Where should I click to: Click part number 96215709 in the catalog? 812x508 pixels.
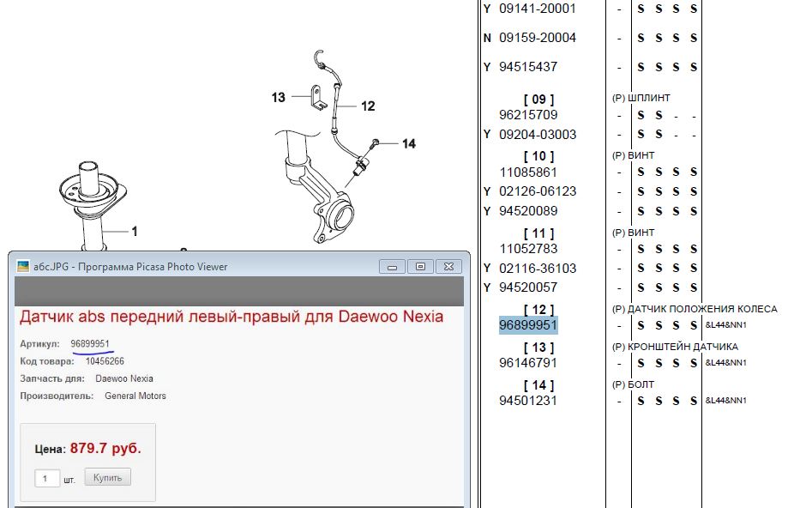coord(528,115)
